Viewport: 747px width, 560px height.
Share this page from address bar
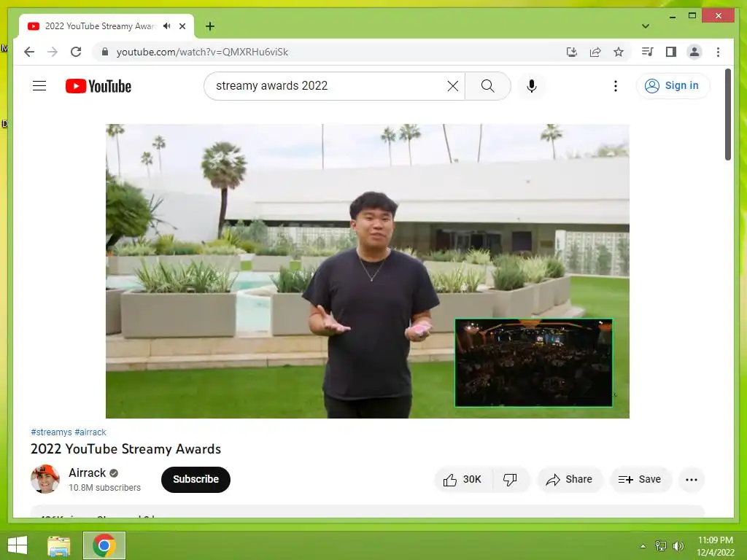point(595,52)
